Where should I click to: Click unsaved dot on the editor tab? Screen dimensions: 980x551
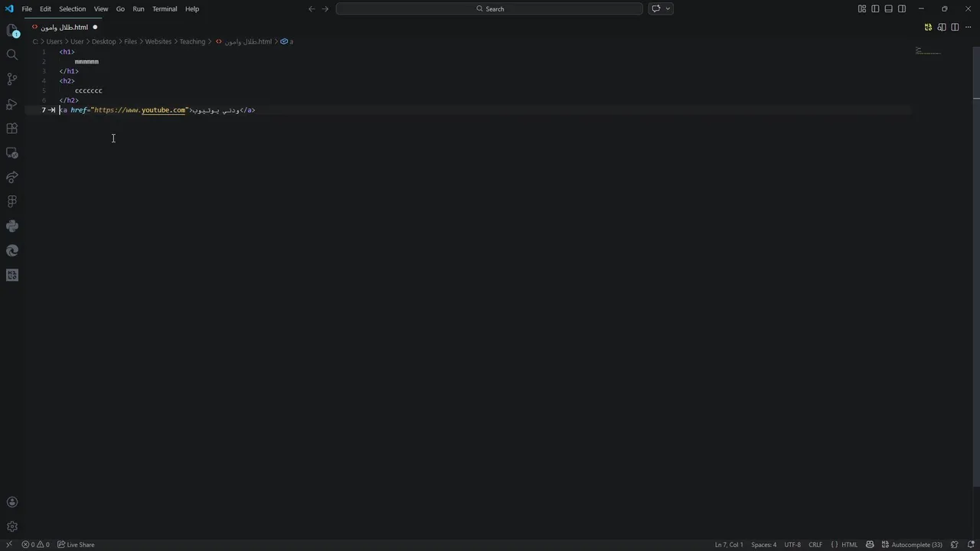95,27
